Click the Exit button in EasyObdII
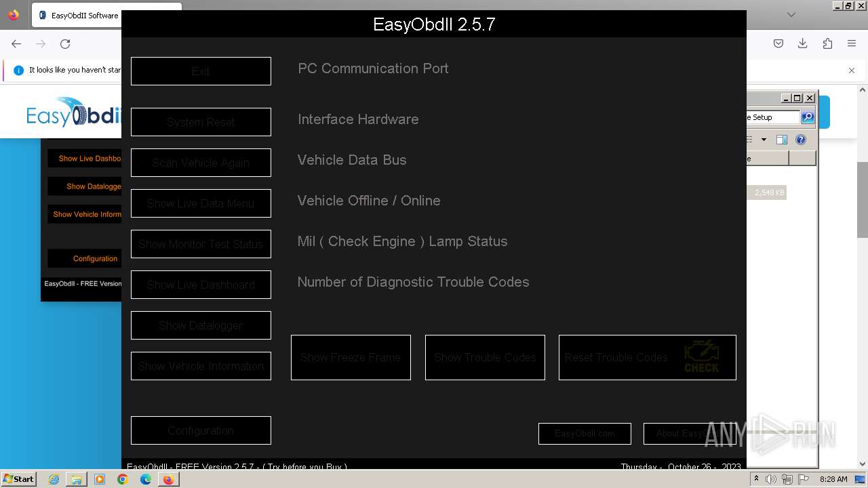Viewport: 868px width, 488px height. [201, 71]
